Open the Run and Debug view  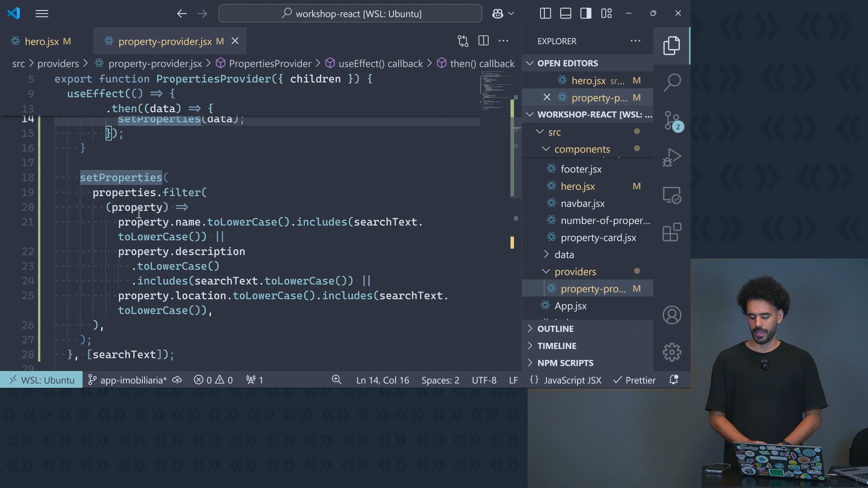672,158
